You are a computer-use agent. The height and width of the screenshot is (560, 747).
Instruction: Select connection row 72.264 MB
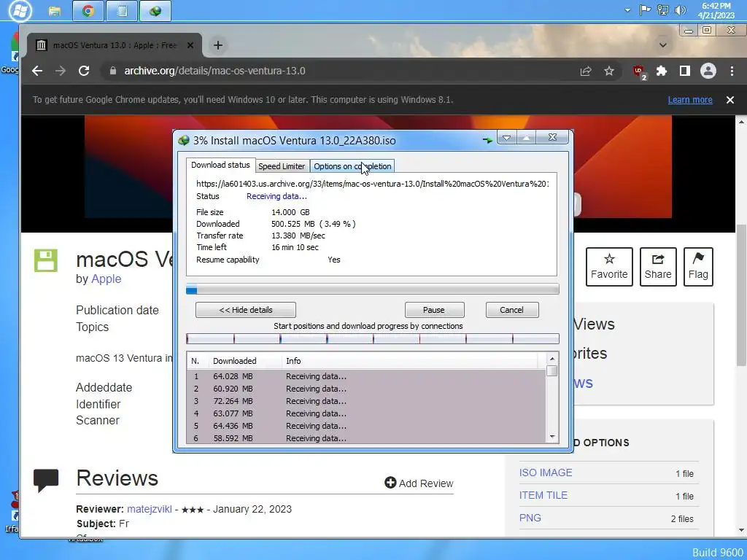[x=366, y=401]
